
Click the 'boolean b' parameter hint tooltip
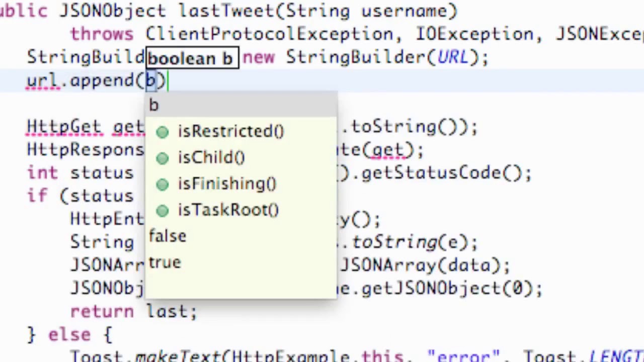pyautogui.click(x=192, y=58)
